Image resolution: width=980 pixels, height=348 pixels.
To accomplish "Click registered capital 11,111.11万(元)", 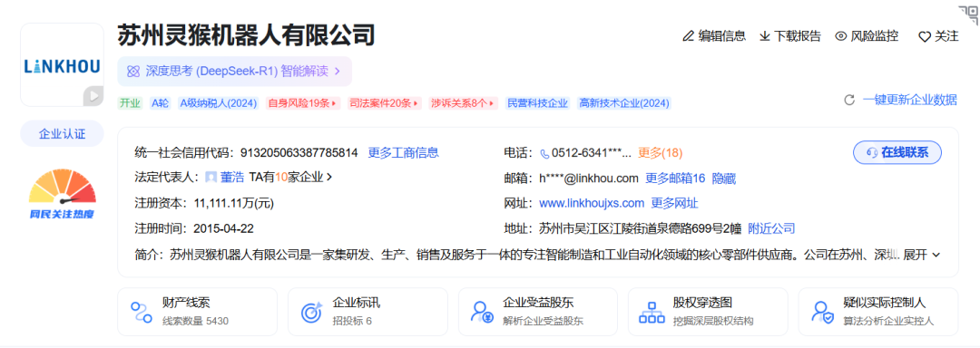I will coord(234,203).
